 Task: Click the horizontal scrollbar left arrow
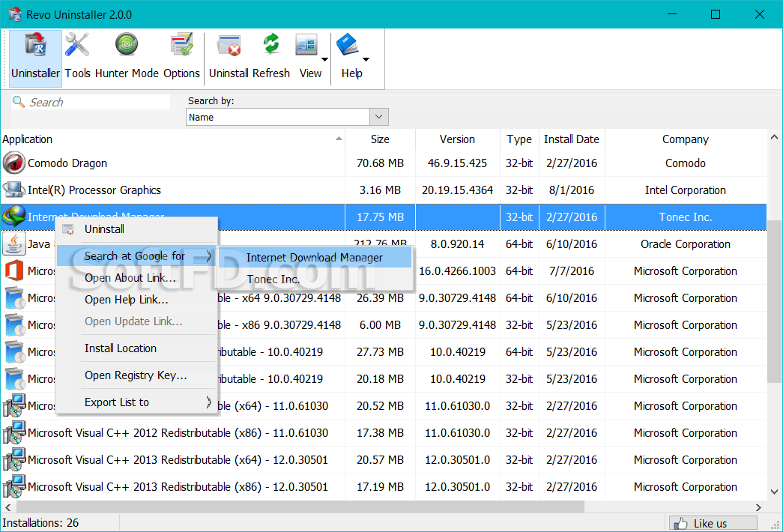point(7,507)
